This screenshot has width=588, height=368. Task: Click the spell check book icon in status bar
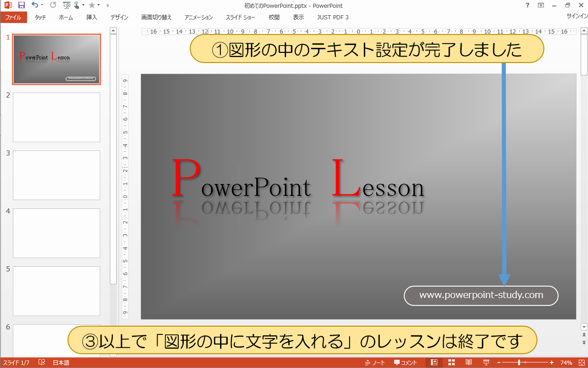coord(42,362)
